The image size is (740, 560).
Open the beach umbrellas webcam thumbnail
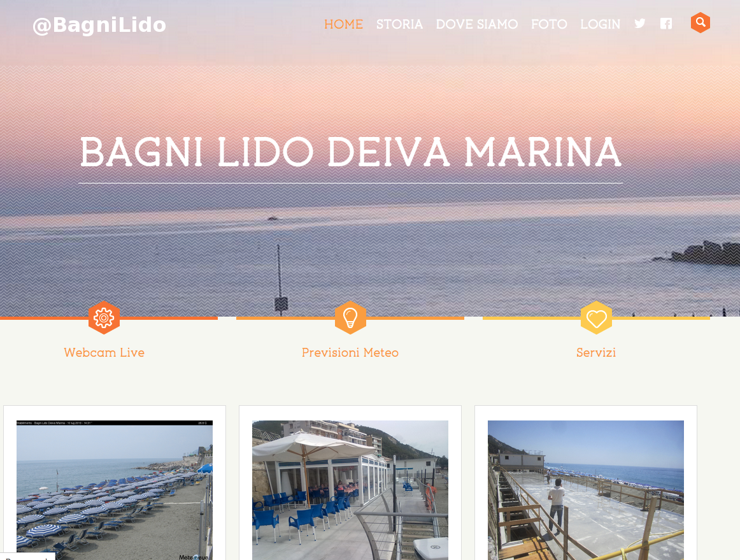click(x=115, y=490)
